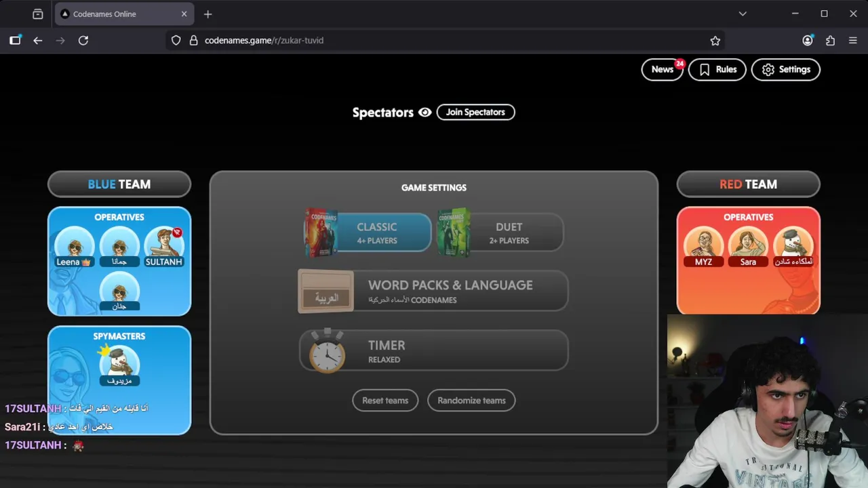Select the blue spymaster avatar
868x488 pixels.
click(119, 365)
